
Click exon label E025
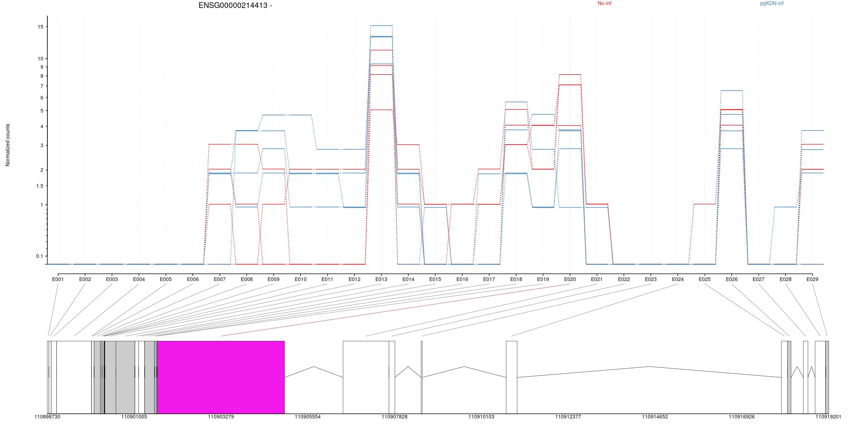click(705, 279)
